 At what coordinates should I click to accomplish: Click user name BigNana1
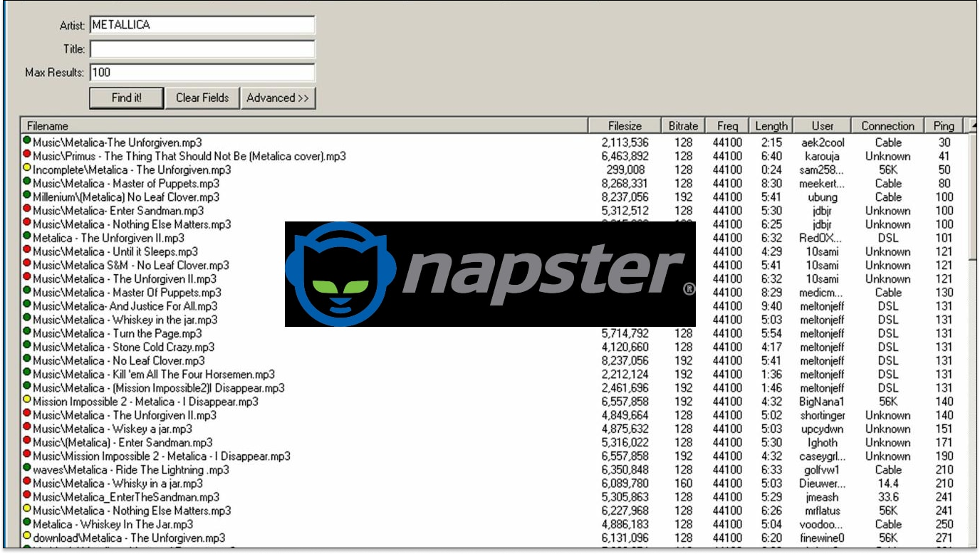click(x=822, y=402)
